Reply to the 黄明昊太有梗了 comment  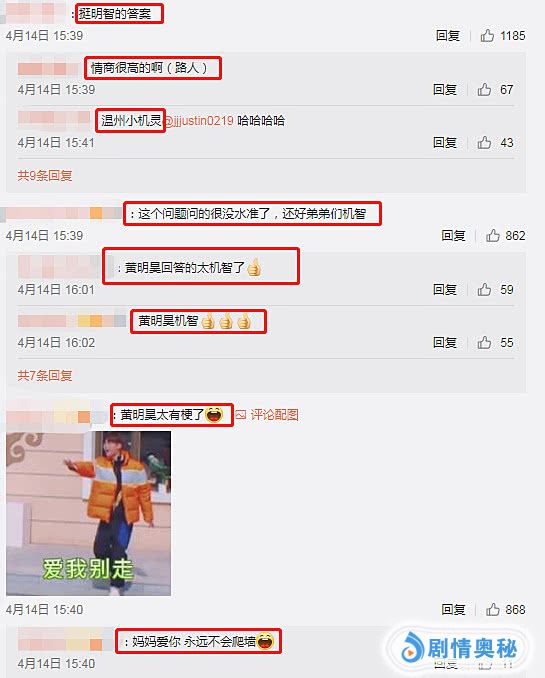453,609
